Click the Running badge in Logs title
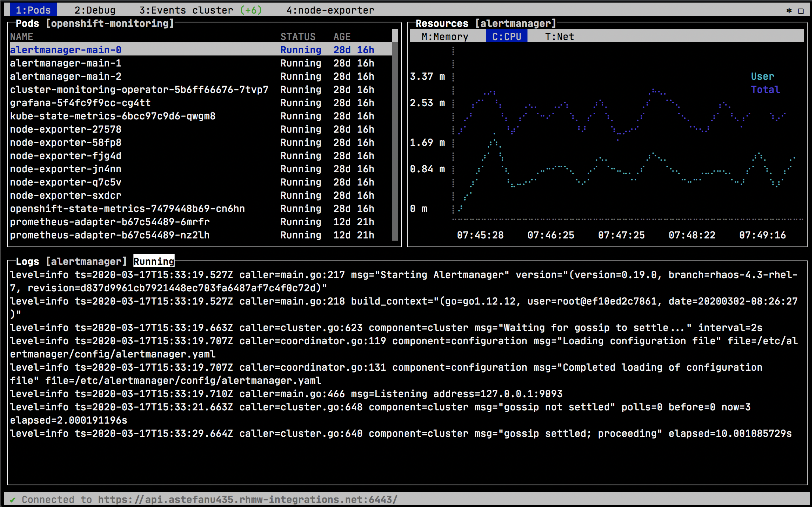The height and width of the screenshot is (507, 812). pyautogui.click(x=154, y=261)
